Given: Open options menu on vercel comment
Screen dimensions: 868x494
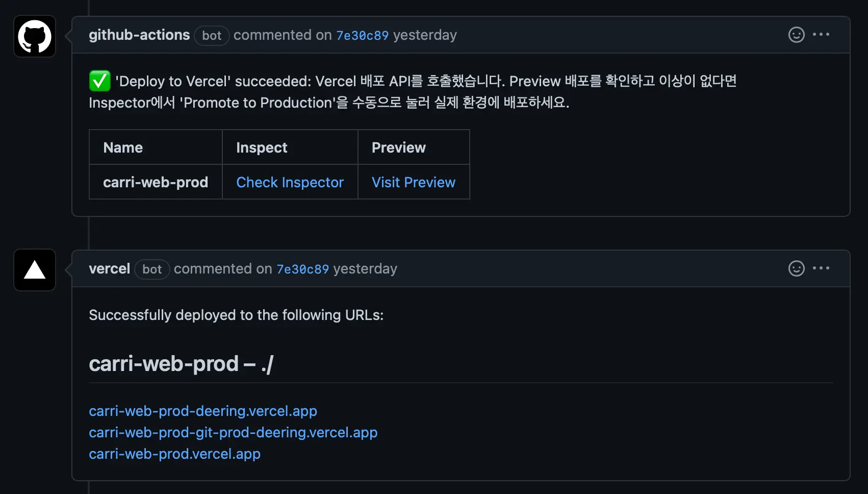Looking at the screenshot, I should 821,268.
